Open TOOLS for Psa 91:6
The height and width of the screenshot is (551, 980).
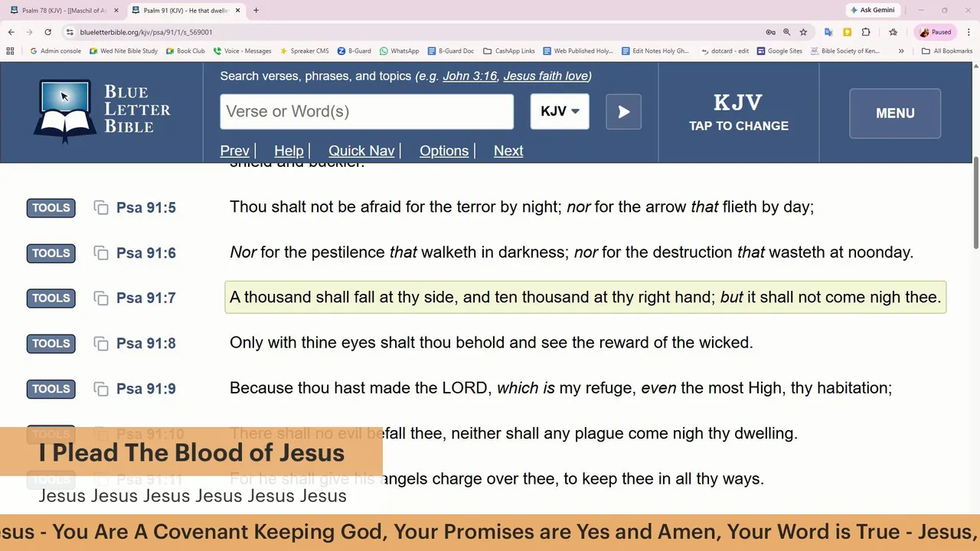point(51,253)
